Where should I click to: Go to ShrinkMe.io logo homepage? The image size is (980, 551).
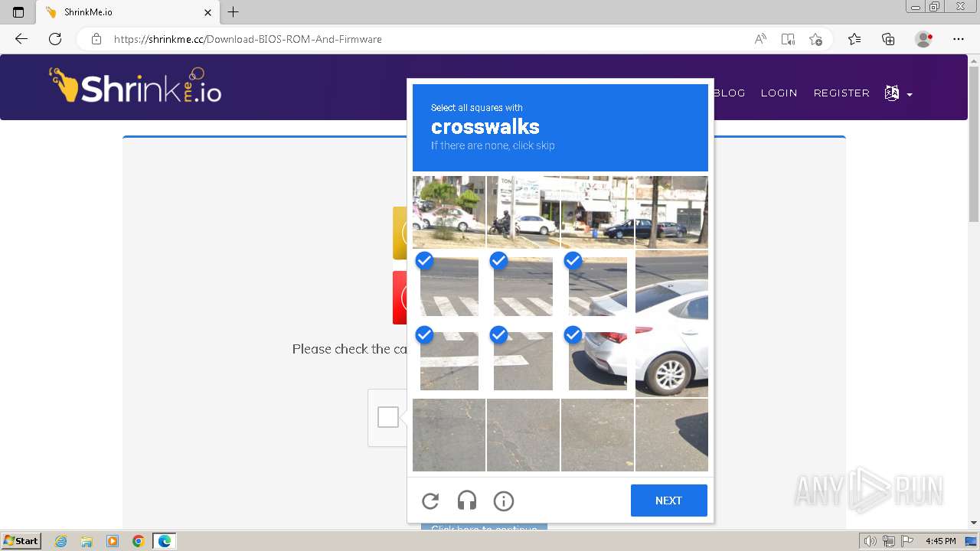point(136,86)
